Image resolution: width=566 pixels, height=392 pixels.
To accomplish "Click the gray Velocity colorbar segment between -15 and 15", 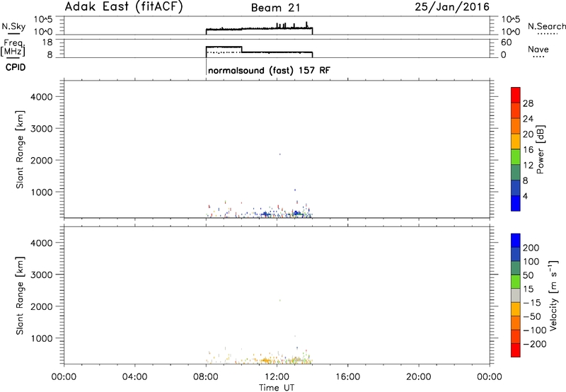I will [516, 296].
